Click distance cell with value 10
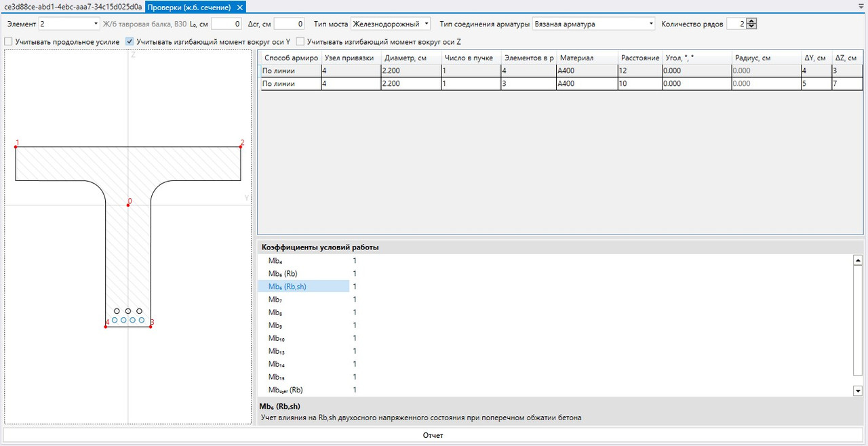The height and width of the screenshot is (446, 868). (x=639, y=83)
